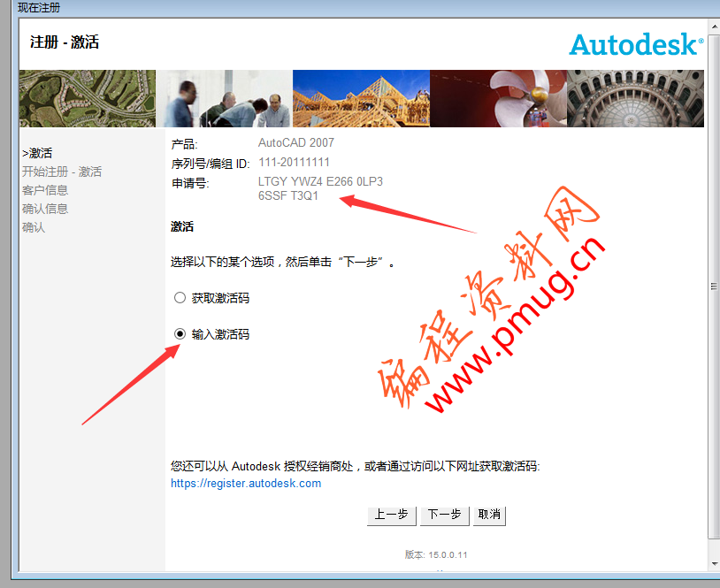This screenshot has height=588, width=720.
Task: Click the serial number 111-20111111
Action: point(294,162)
